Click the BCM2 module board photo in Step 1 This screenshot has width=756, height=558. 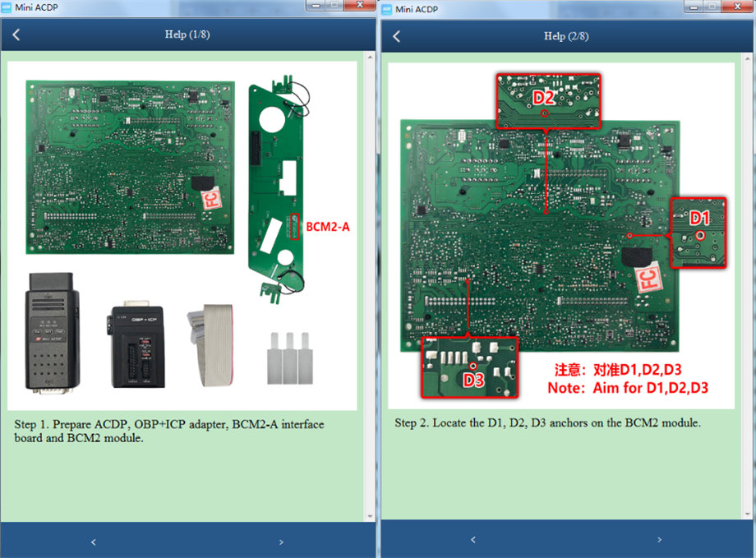pos(130,168)
